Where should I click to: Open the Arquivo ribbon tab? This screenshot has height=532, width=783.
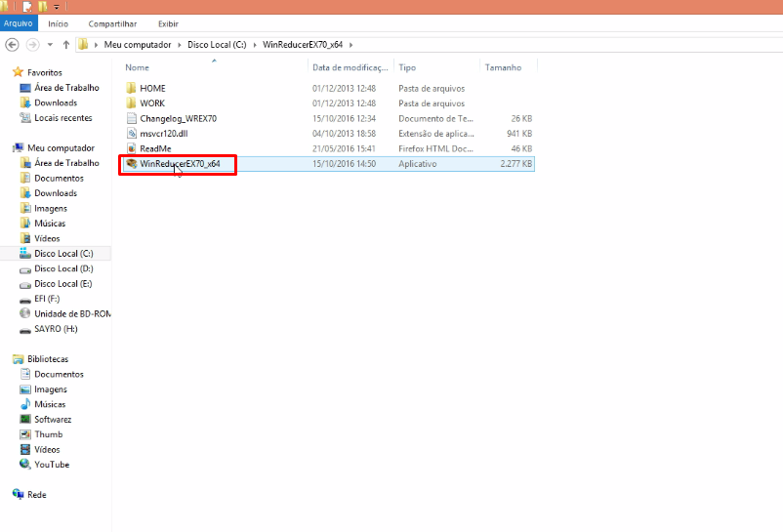coord(19,23)
